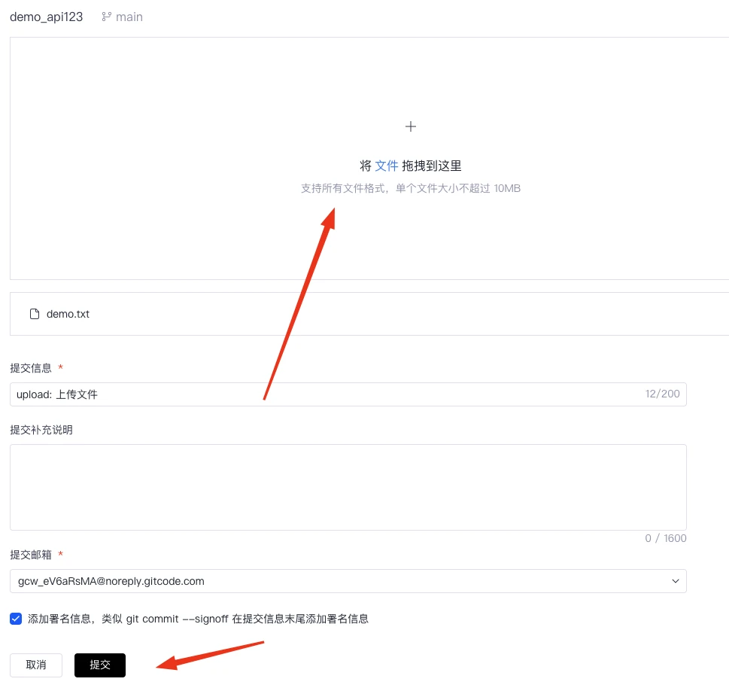Viewport: 729px width, 700px height.
Task: Select the main branch label
Action: [x=129, y=17]
